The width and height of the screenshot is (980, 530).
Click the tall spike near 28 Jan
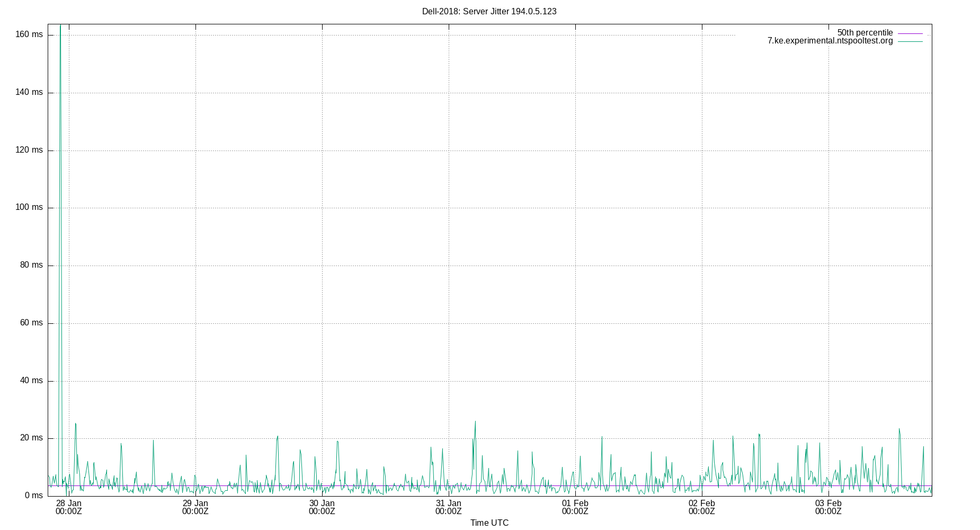pyautogui.click(x=59, y=53)
